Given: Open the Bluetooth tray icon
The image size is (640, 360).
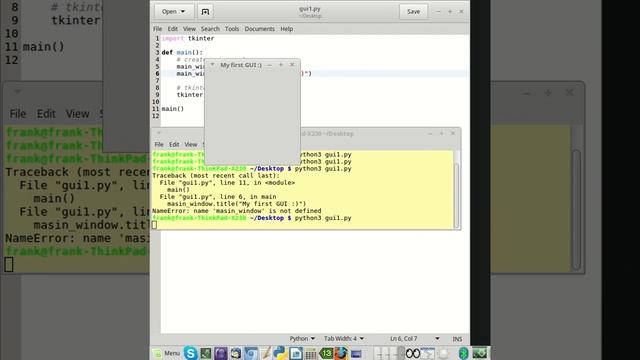Looking at the screenshot, I should (463, 353).
